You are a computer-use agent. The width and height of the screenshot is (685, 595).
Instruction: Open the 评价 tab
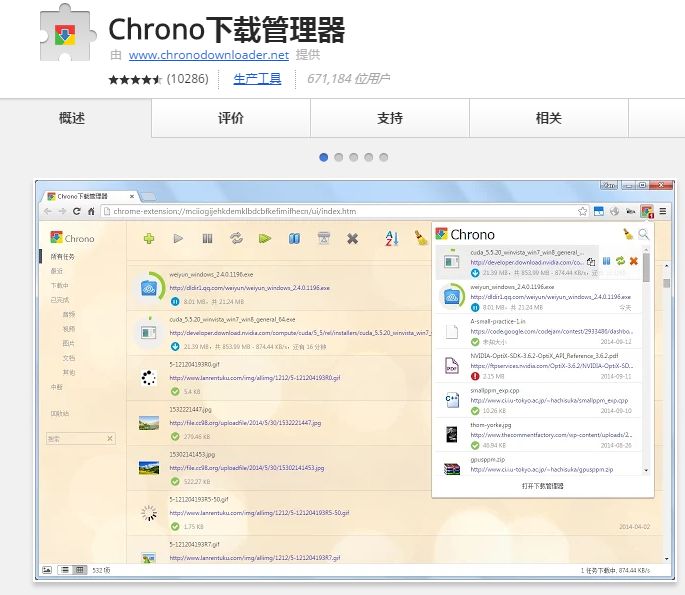(231, 118)
